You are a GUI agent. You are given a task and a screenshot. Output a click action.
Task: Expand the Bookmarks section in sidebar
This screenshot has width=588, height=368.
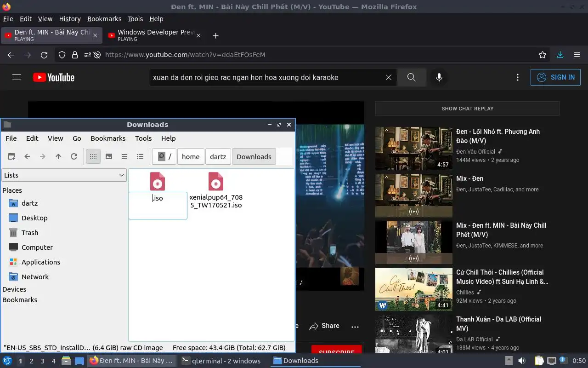click(x=20, y=300)
